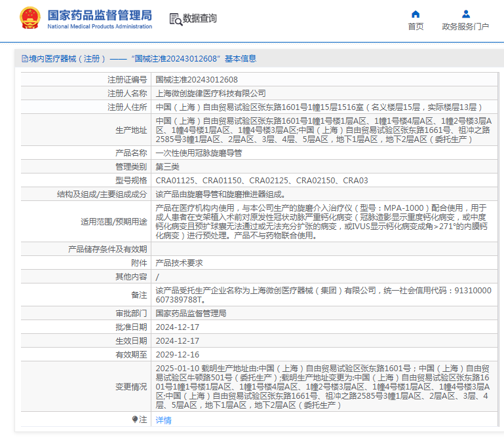Open 政务服务门户 in the top navigation

[x=465, y=27]
